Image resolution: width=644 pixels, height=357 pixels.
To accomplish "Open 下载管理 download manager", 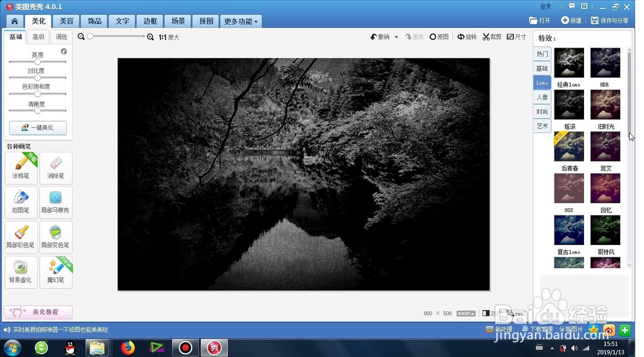I will 537,329.
